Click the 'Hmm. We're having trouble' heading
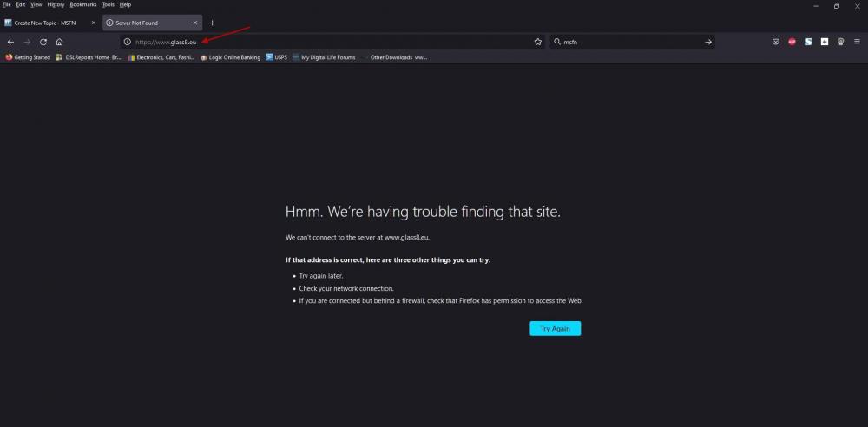 coord(423,212)
